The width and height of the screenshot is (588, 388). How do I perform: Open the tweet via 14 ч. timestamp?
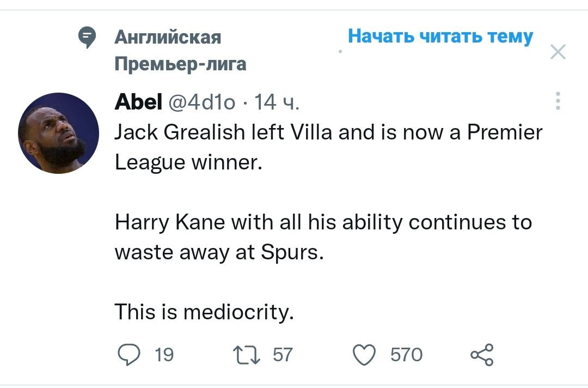[x=277, y=102]
